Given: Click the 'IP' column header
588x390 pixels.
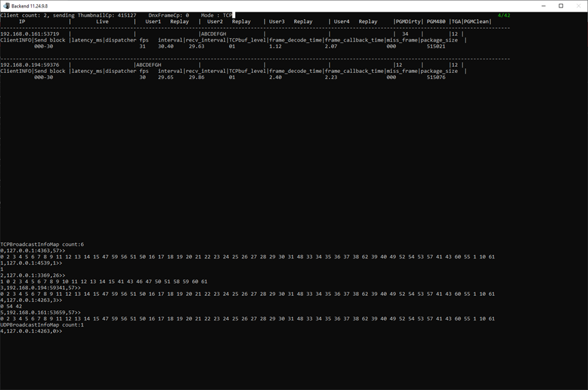Looking at the screenshot, I should tap(22, 21).
